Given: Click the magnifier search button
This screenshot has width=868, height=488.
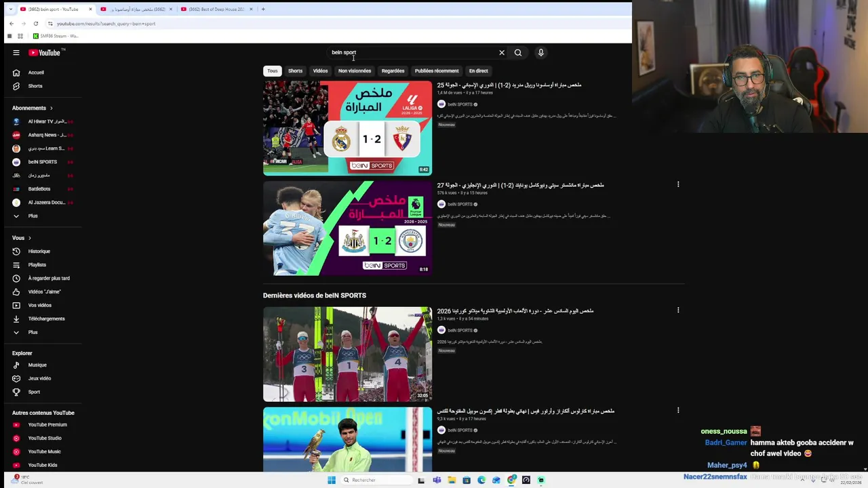Looking at the screenshot, I should coord(518,53).
